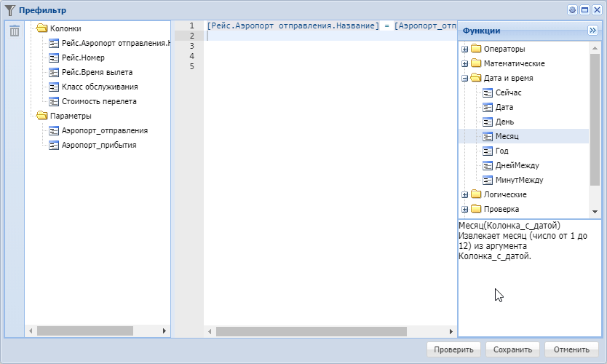
Task: Expand the Операторы function group
Action: coord(464,49)
